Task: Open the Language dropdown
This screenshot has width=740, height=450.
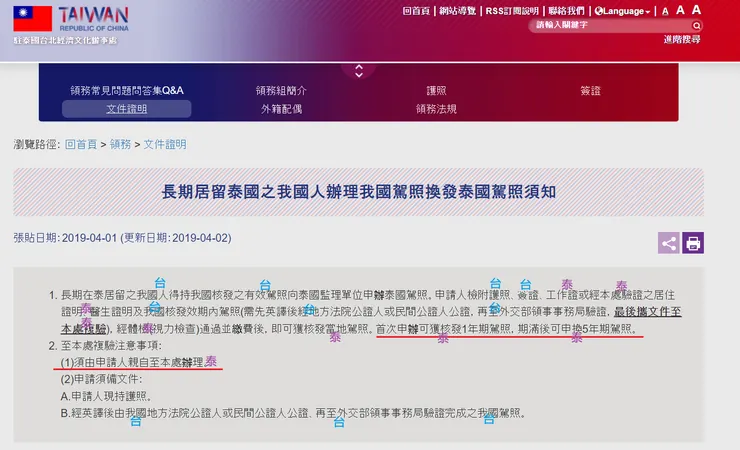Action: point(622,11)
